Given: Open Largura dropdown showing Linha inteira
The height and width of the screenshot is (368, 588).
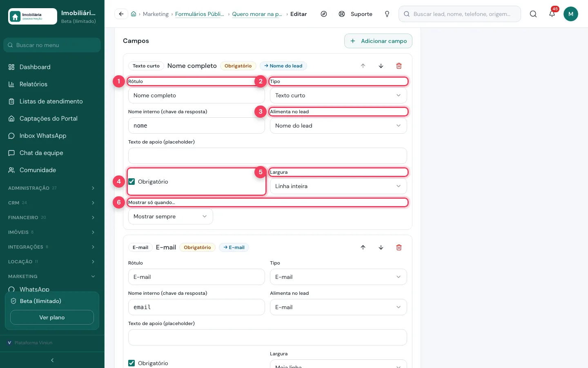Looking at the screenshot, I should coord(338,186).
